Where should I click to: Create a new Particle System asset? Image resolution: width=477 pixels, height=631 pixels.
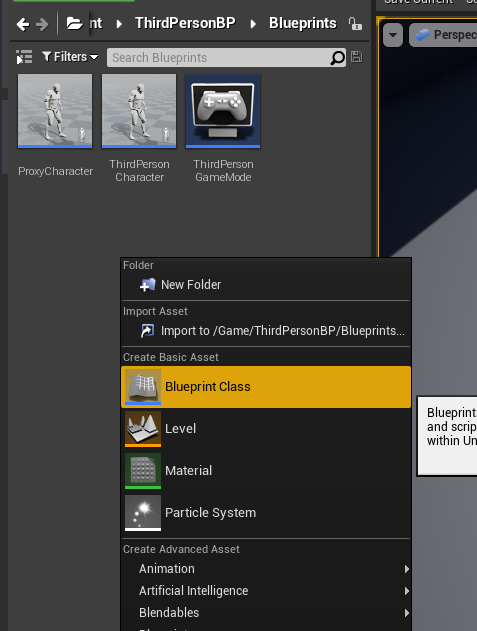coord(266,513)
